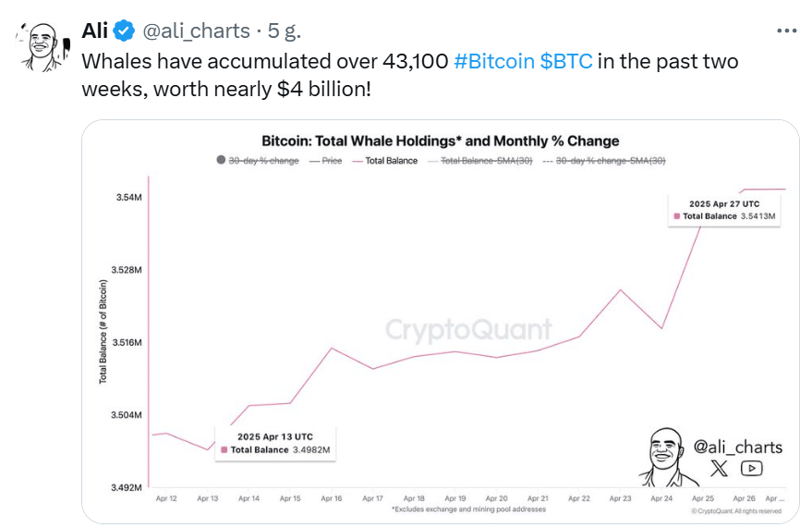Click pink square in Apr 27 tooltip
The width and height of the screenshot is (812, 527).
coord(676,216)
